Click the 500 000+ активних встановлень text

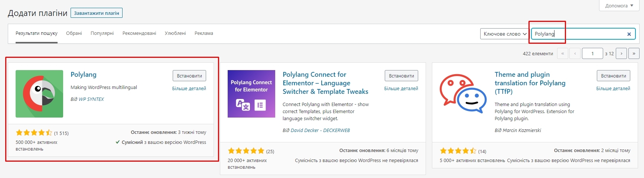tap(36, 146)
